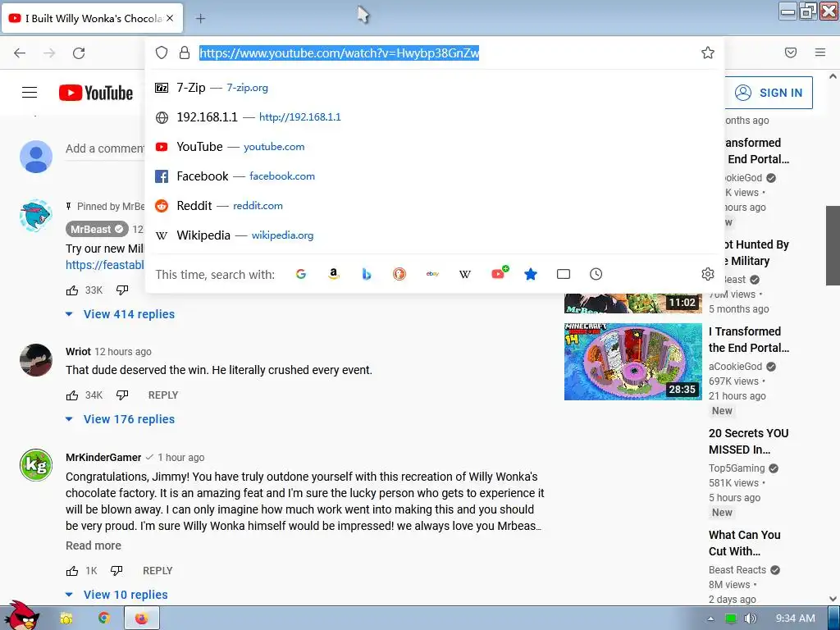Search open tabs icon
840x630 pixels.
(x=564, y=274)
